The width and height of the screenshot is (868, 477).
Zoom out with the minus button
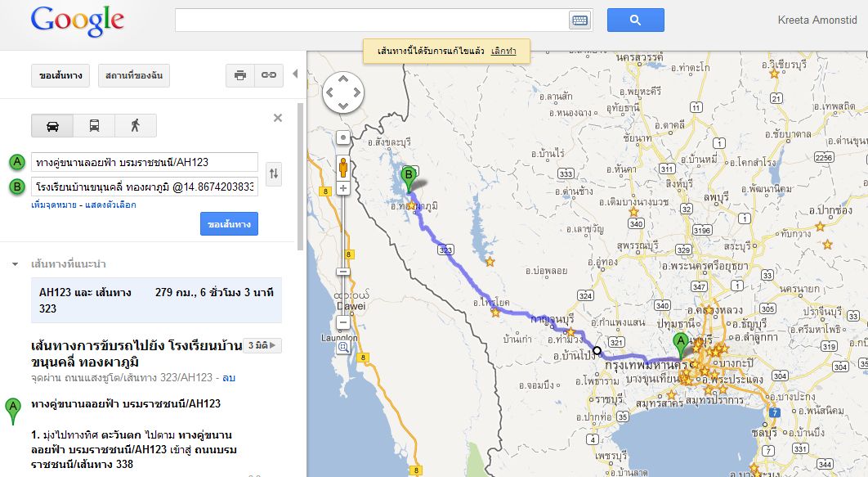(x=343, y=322)
